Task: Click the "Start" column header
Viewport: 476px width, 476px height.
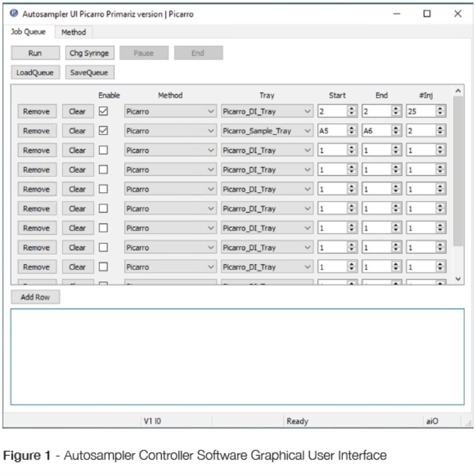Action: [x=337, y=95]
